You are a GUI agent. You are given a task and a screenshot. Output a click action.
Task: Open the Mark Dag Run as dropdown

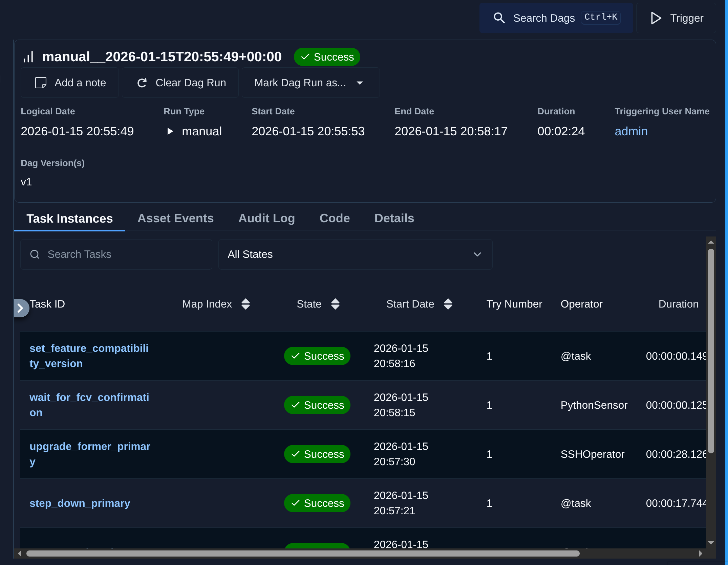tap(310, 83)
